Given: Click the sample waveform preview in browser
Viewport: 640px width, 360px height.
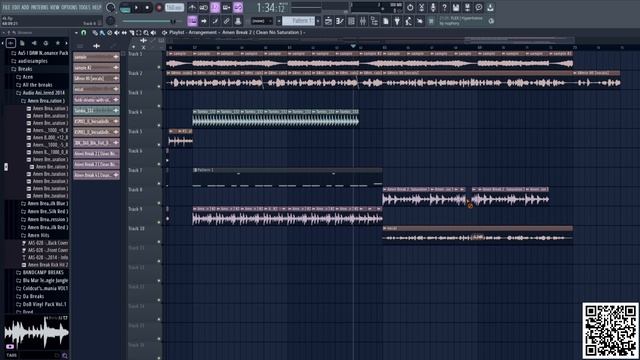Looking at the screenshot, I should [x=36, y=333].
